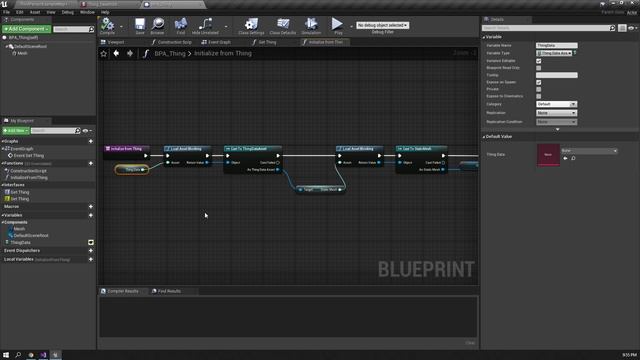Click the Save toolbar icon
The width and height of the screenshot is (640, 360).
click(x=140, y=25)
